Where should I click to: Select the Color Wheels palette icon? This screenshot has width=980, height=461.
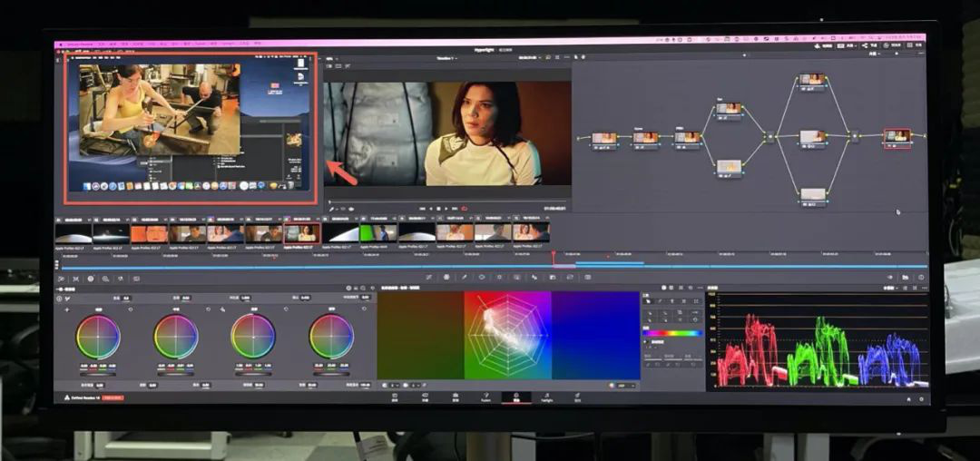tap(92, 279)
